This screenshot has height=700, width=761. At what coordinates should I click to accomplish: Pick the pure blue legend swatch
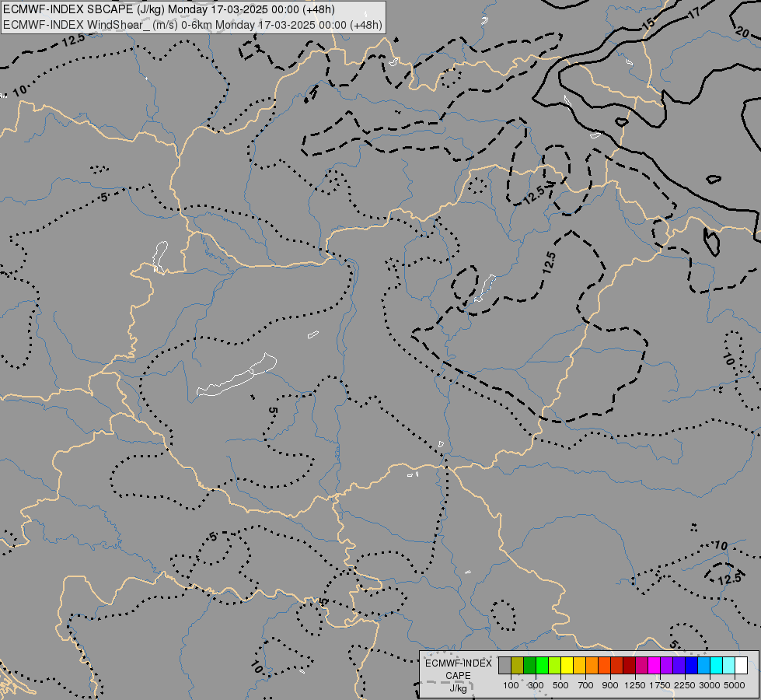pyautogui.click(x=691, y=665)
